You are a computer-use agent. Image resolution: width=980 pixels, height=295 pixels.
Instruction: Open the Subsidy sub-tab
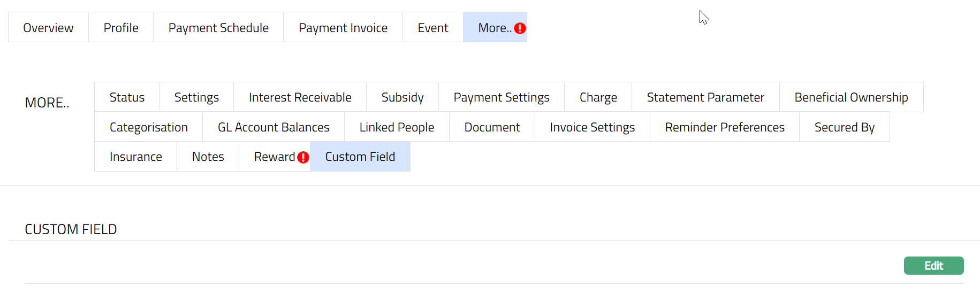coord(402,97)
